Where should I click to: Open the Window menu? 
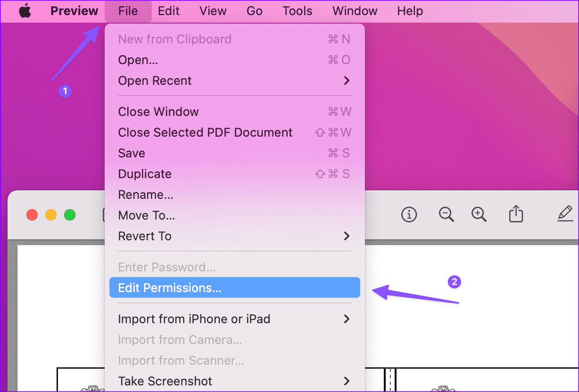[x=355, y=11]
